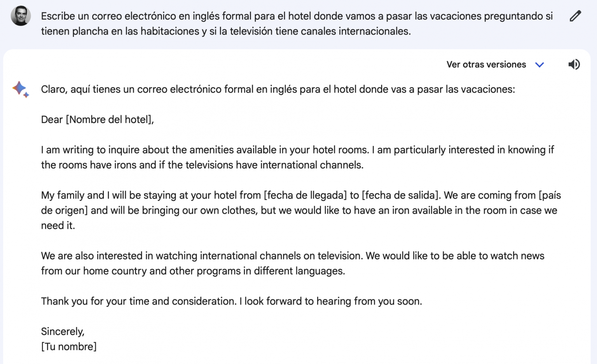This screenshot has width=597, height=364.
Task: Click the "[país" placeholder text
Action: (x=550, y=195)
